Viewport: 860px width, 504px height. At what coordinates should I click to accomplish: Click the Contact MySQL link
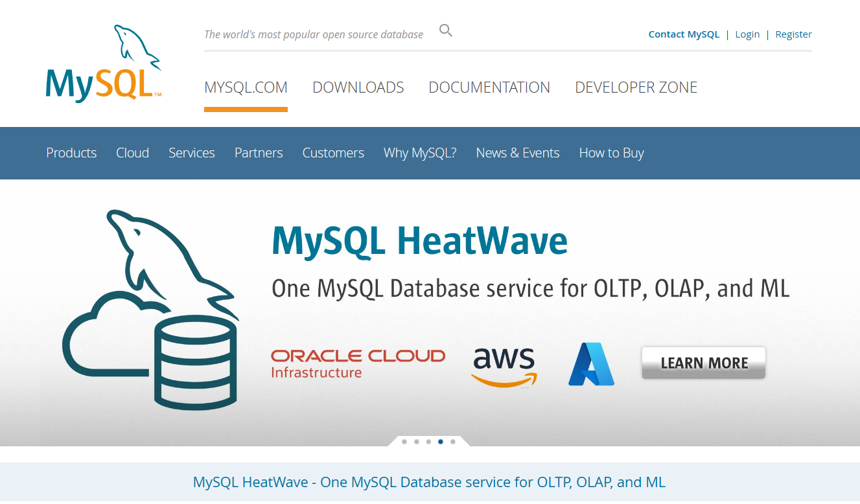click(684, 34)
